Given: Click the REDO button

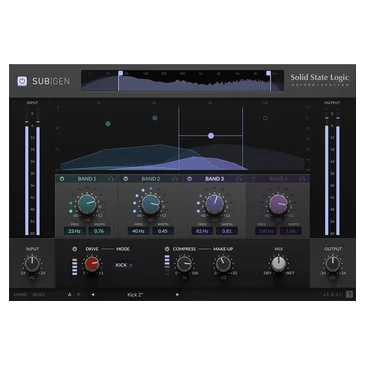Looking at the screenshot, I should tap(38, 295).
